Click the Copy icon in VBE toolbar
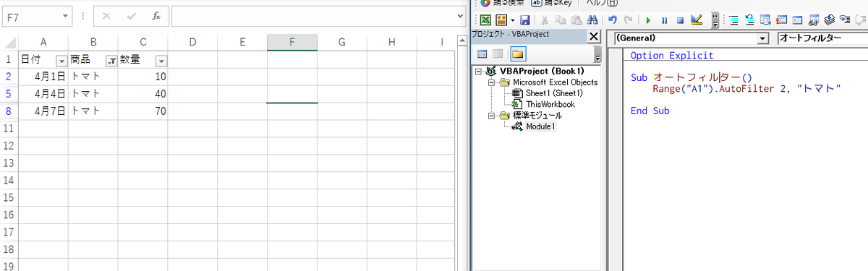Viewport: 868px width, 271px height. tap(561, 20)
